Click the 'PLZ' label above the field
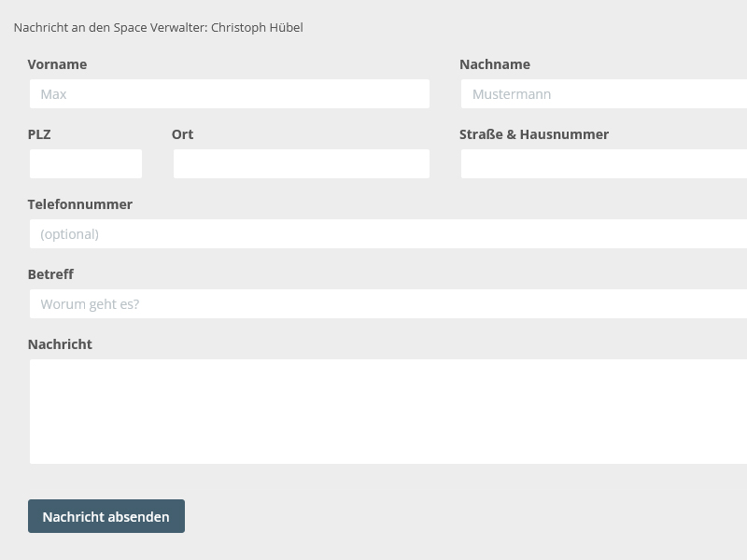The image size is (747, 560). [x=39, y=134]
